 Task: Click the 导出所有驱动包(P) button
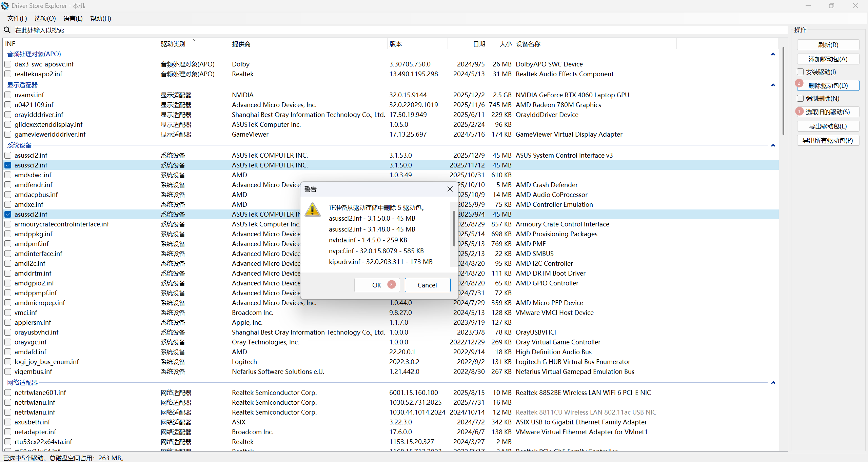coord(828,140)
